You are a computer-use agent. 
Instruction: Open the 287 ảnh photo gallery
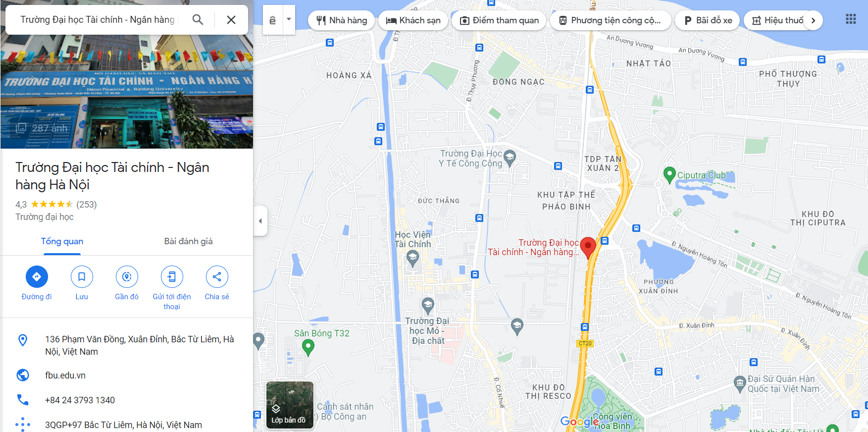point(42,128)
